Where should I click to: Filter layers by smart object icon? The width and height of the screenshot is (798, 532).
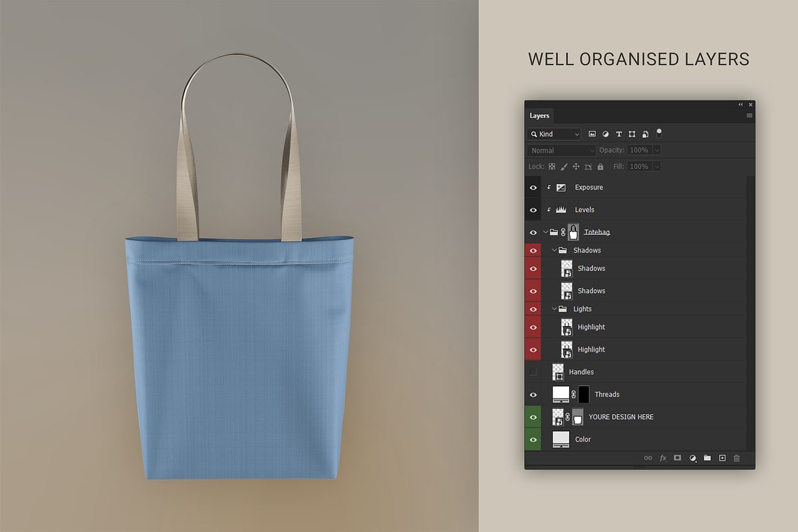pos(645,134)
